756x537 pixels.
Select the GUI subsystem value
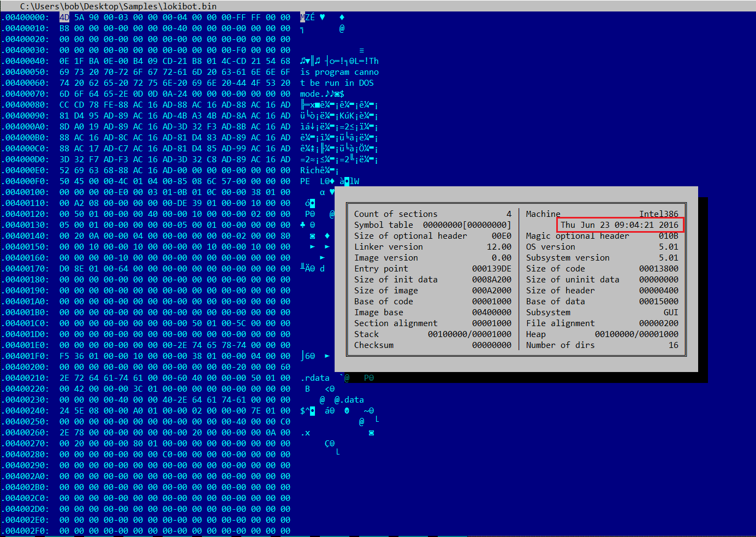click(x=671, y=312)
